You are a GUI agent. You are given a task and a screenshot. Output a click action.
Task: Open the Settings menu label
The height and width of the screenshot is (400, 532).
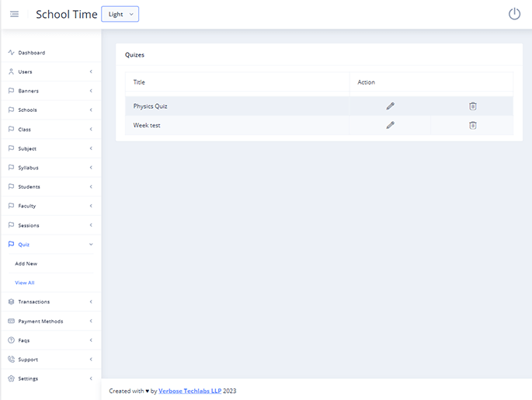point(28,378)
